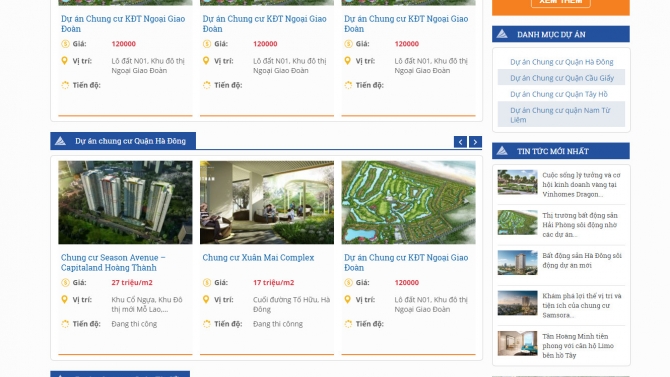Select Đang thi côngg status of Xuân Mai Complex
Viewport: 670px width, 377px height.
coord(278,324)
